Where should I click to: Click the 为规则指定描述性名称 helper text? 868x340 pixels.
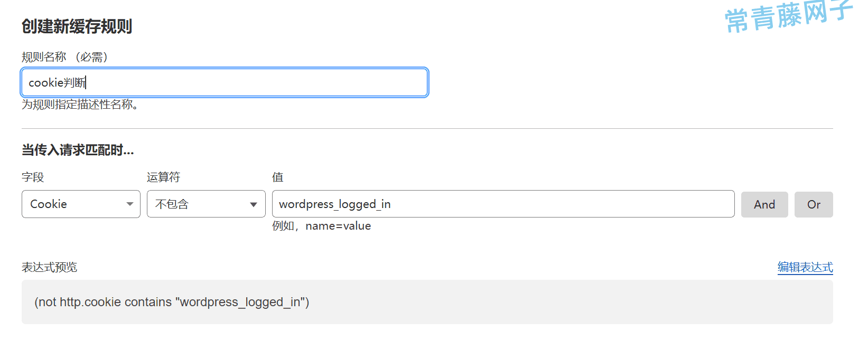[80, 105]
